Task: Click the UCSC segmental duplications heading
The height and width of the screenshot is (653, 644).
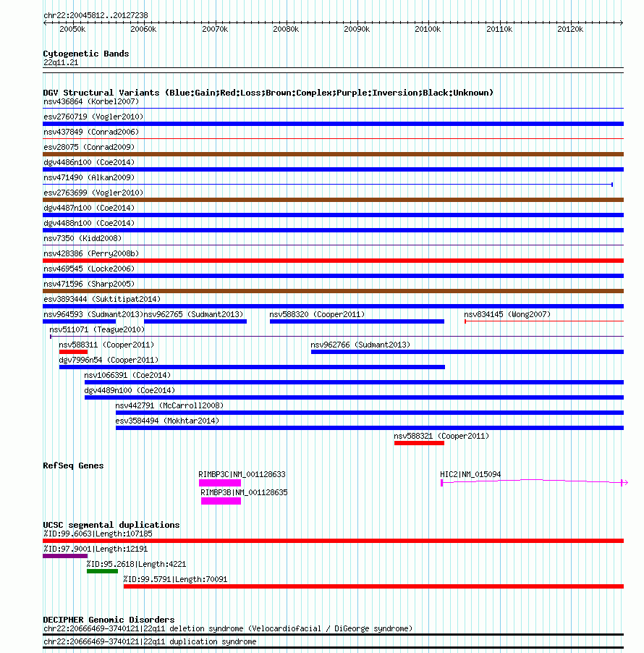Action: pyautogui.click(x=111, y=525)
